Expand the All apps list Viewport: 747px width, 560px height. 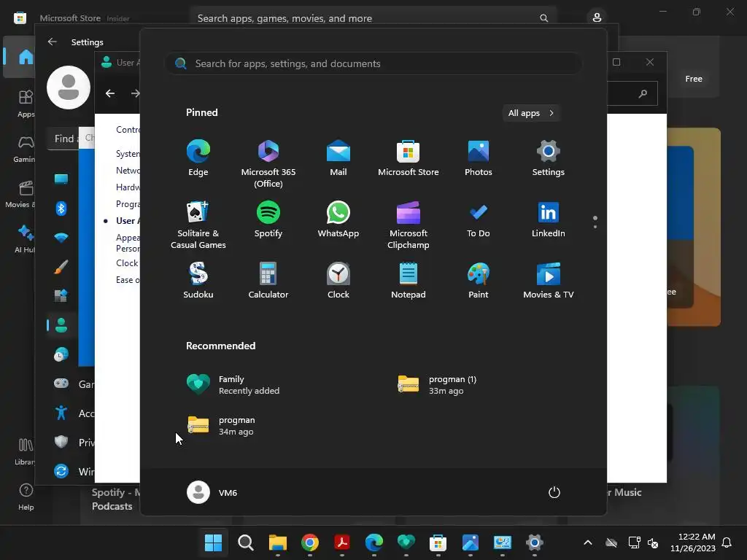point(531,113)
